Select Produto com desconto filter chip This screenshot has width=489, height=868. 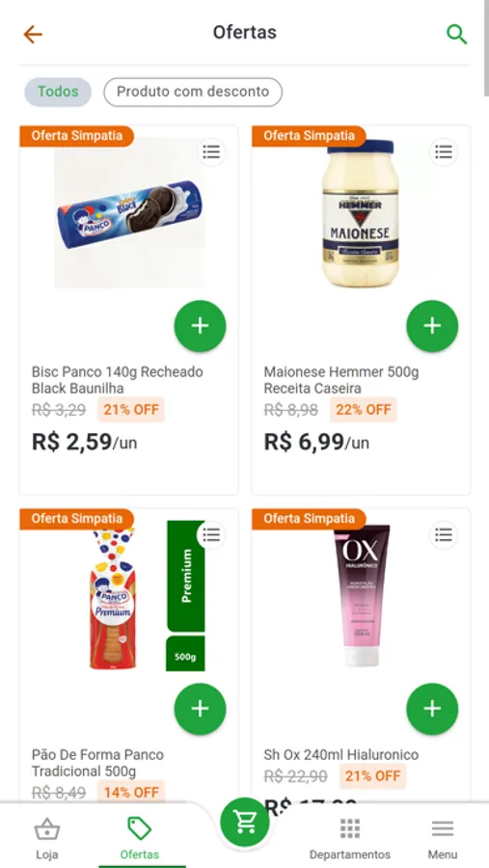coord(193,92)
